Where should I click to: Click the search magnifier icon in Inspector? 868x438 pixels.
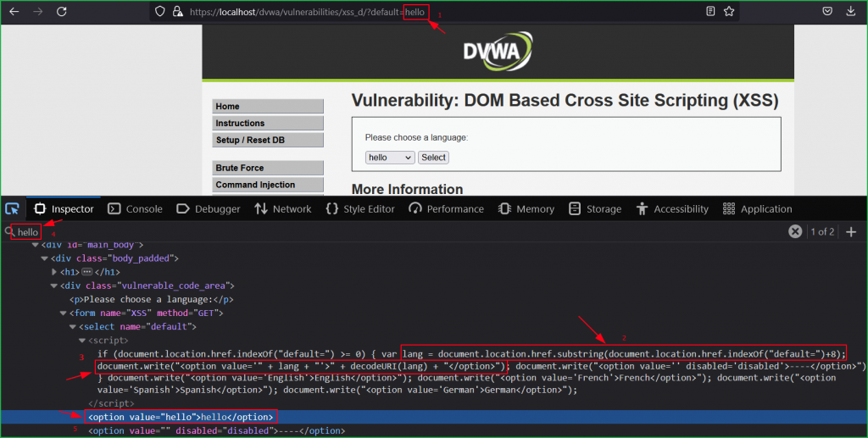(8, 231)
